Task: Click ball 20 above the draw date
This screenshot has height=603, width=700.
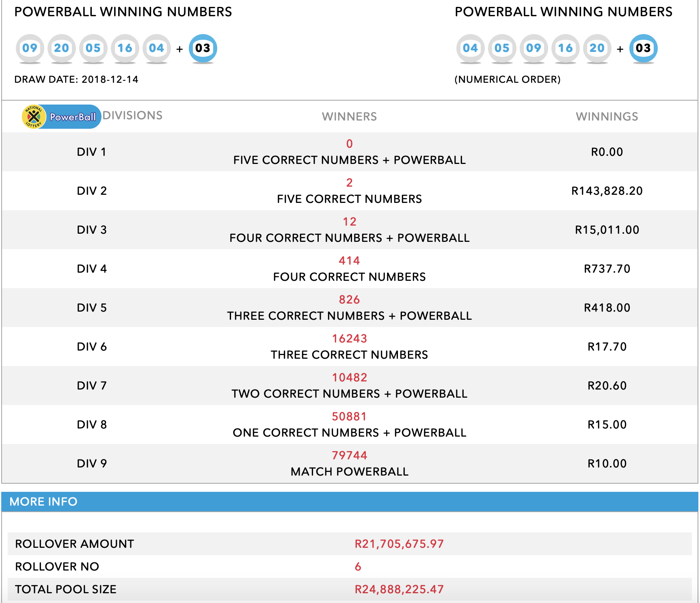Action: tap(61, 48)
